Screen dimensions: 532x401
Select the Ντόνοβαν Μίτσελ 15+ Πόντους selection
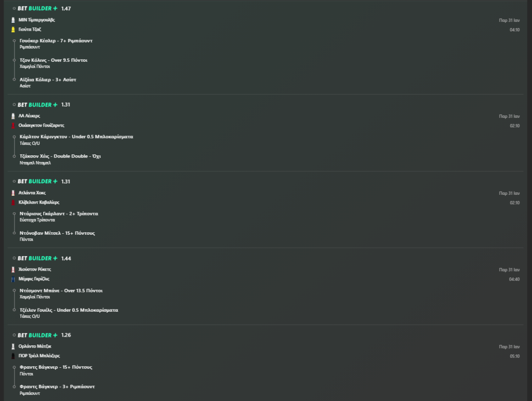click(57, 233)
